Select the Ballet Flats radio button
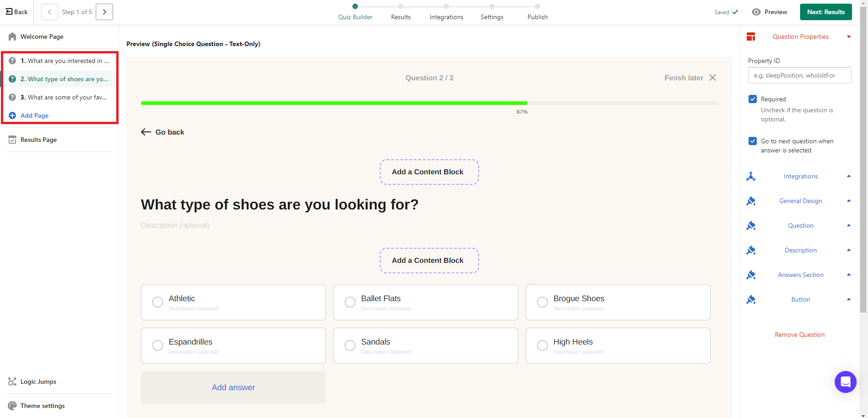The width and height of the screenshot is (868, 418). (x=350, y=302)
